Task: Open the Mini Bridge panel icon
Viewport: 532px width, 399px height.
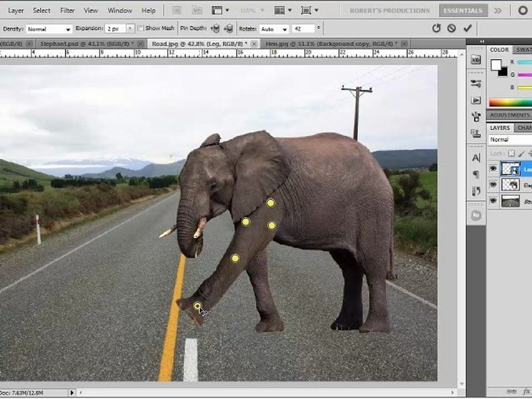Action: [476, 60]
